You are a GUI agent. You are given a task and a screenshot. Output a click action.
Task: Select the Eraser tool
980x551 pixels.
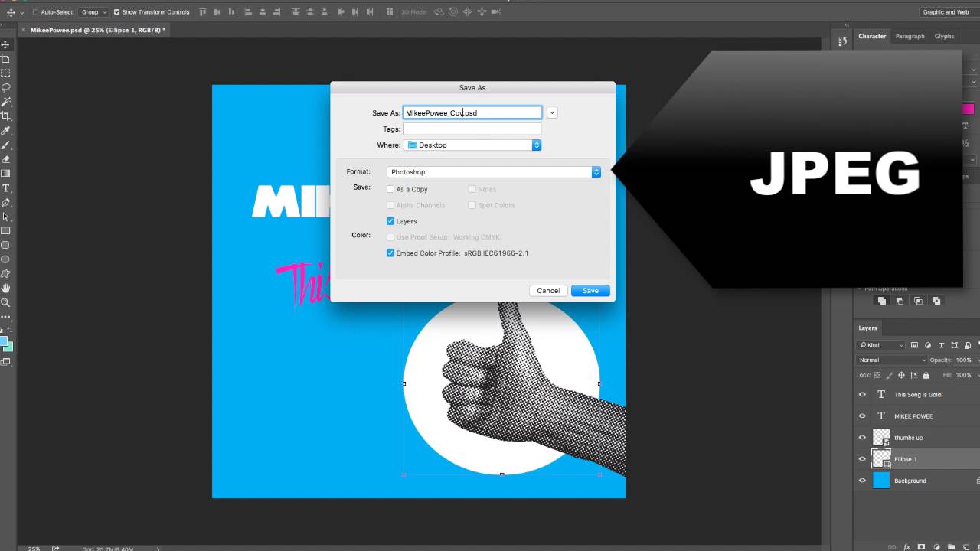(5, 159)
